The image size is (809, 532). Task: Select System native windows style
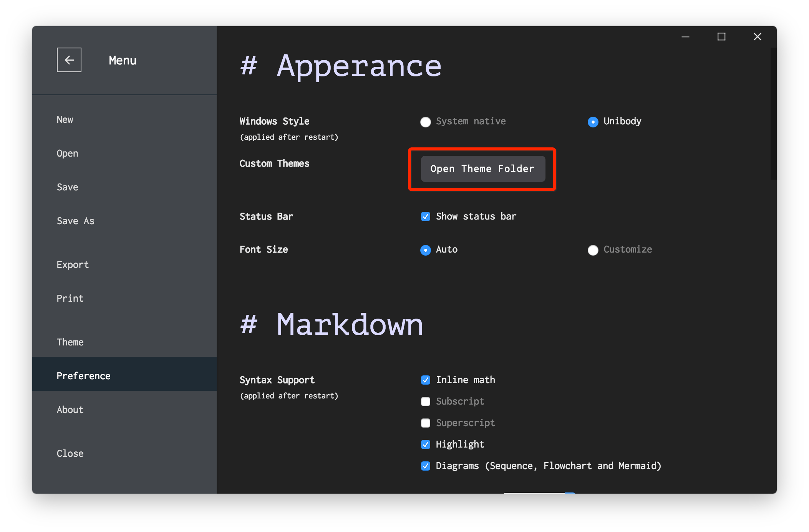tap(425, 121)
